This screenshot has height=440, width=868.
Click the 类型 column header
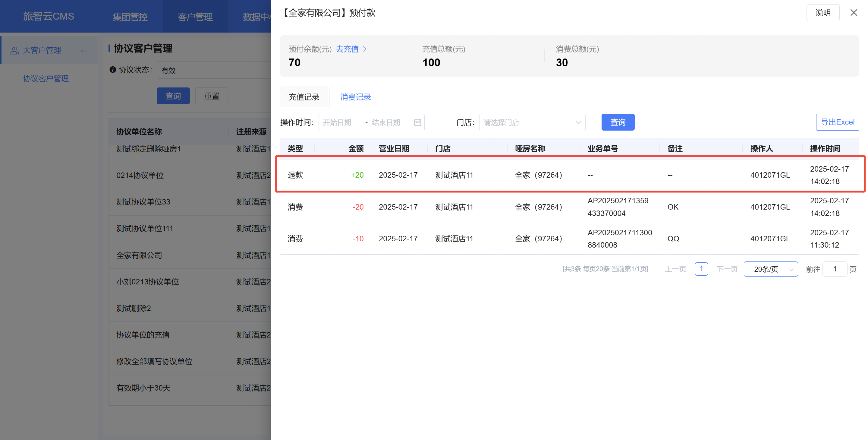tap(295, 148)
